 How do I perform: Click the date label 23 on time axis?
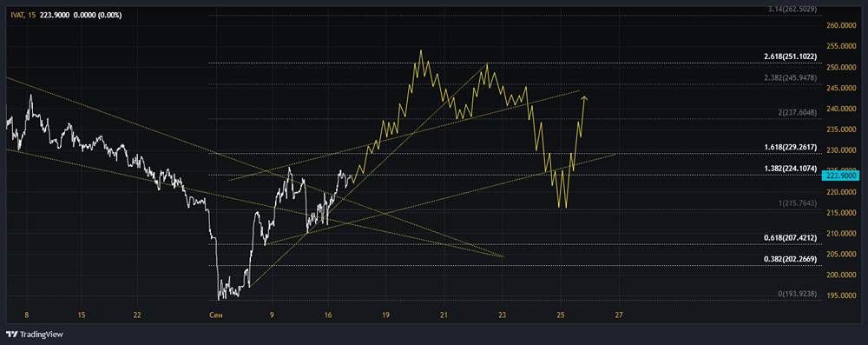(x=502, y=315)
